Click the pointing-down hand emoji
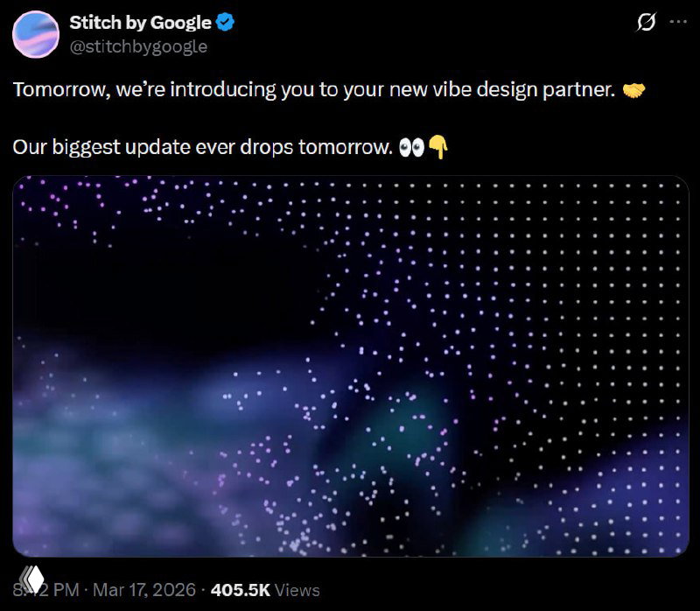 point(438,148)
